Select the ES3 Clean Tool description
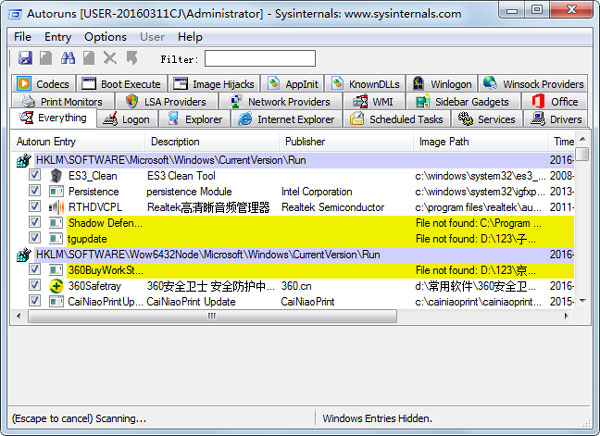This screenshot has width=600, height=436. pos(181,176)
